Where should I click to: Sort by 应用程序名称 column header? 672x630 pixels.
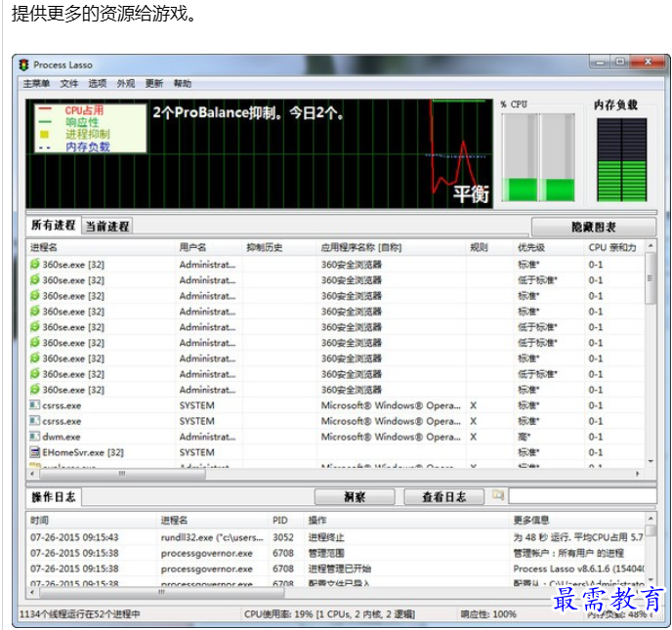point(392,247)
